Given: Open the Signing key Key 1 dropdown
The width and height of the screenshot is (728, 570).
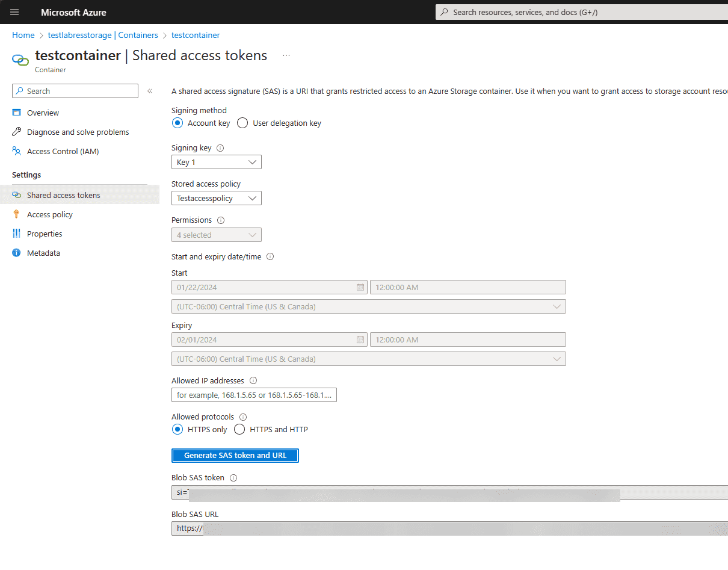Looking at the screenshot, I should (x=217, y=162).
